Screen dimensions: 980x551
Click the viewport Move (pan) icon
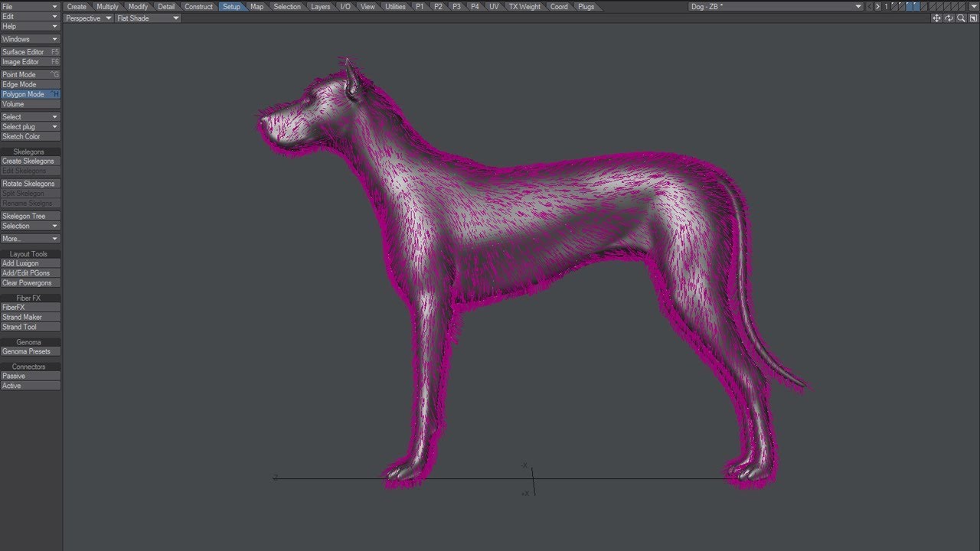(x=936, y=18)
